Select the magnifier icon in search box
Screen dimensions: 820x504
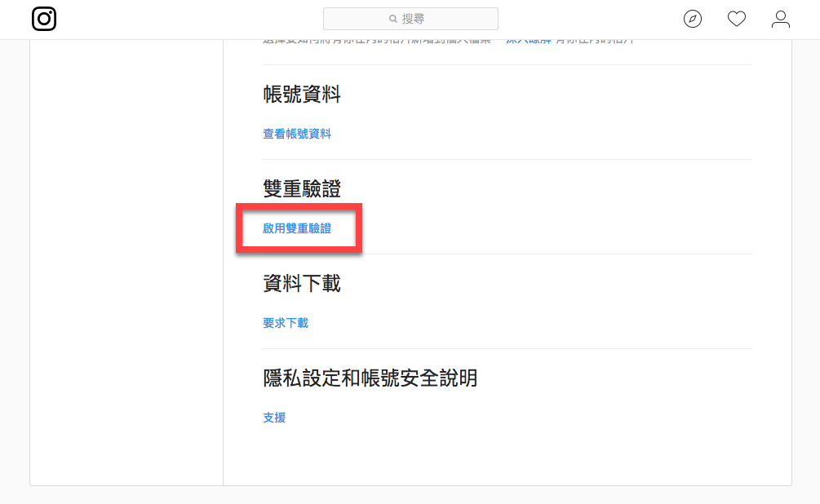(392, 19)
